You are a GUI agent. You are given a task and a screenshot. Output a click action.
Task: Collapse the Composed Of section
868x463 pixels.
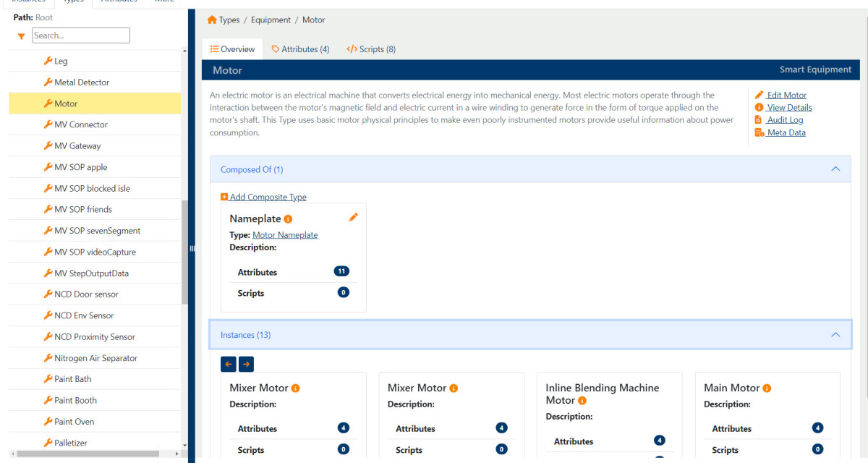click(x=835, y=169)
